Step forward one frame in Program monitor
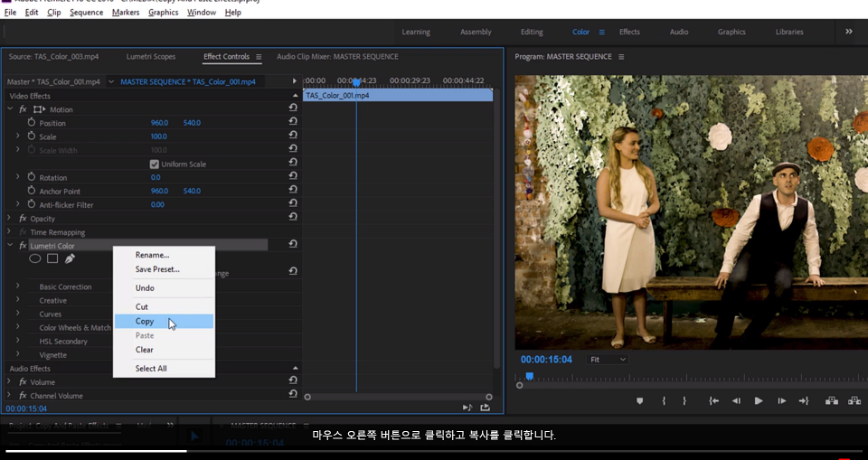 tap(781, 400)
